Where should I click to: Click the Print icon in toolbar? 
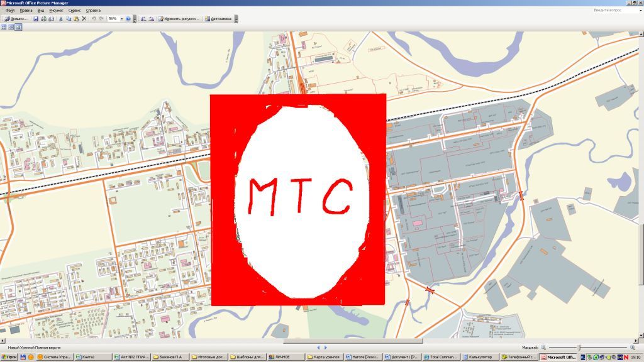(x=43, y=19)
